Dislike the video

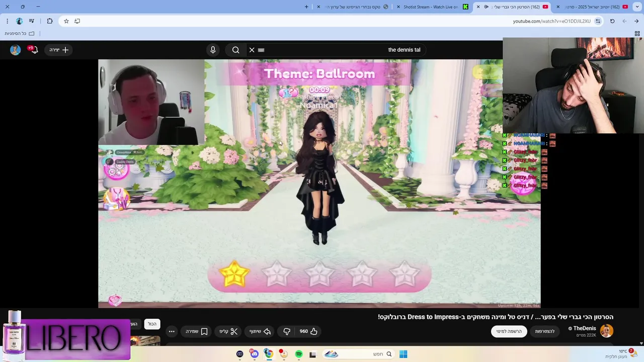point(287,331)
